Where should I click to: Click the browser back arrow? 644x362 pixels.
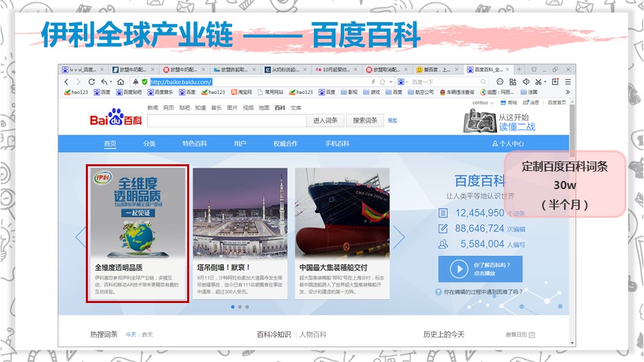pyautogui.click(x=67, y=82)
